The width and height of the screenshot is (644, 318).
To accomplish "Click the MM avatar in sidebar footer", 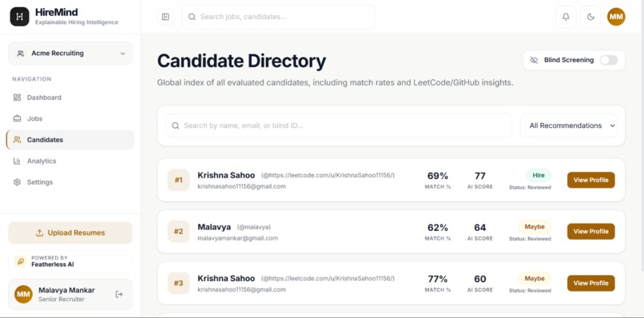I will [23, 294].
